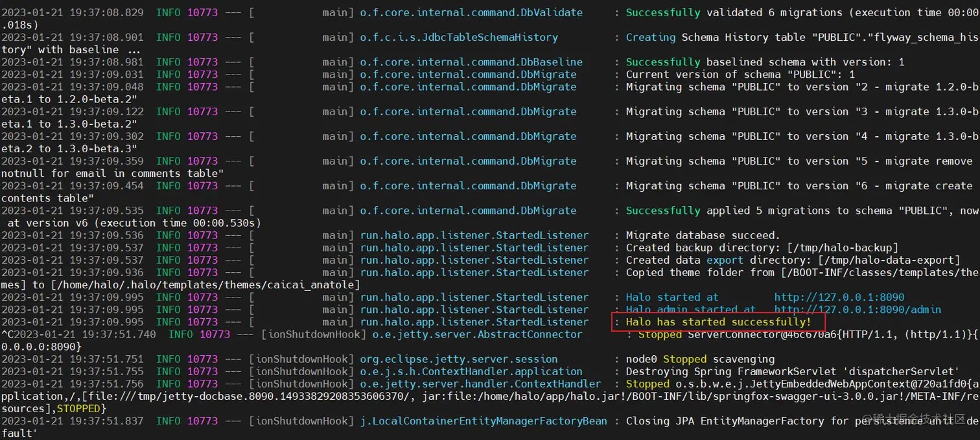Click the URL http://127.0.0.1:8090/admin
Viewport: 980px width, 440px height.
coord(857,310)
